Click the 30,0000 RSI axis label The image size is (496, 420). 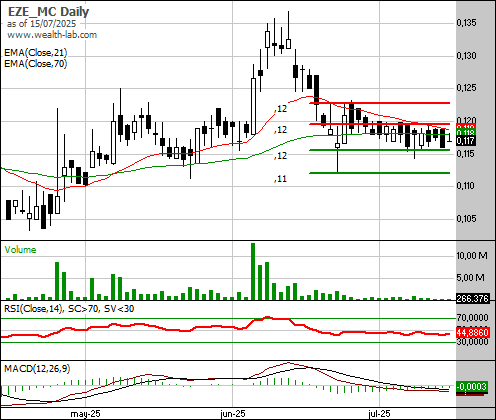[x=472, y=342]
